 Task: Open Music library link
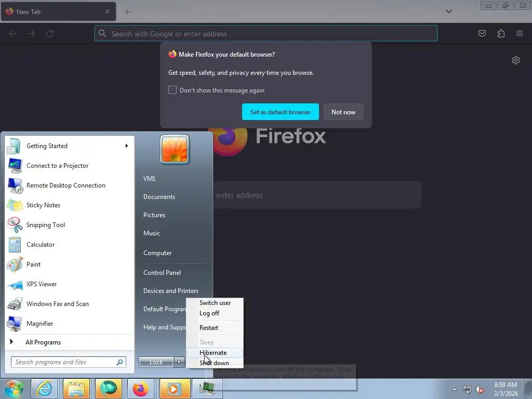[152, 233]
